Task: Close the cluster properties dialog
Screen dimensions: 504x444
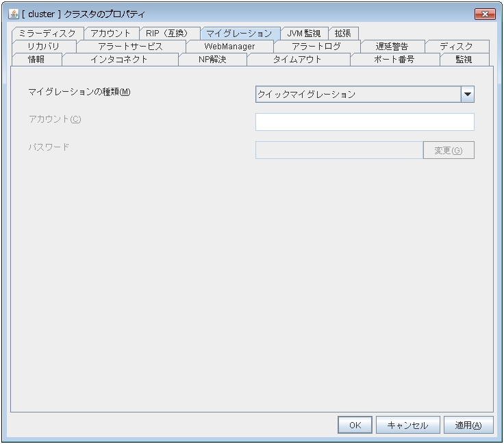Action: tap(485, 14)
